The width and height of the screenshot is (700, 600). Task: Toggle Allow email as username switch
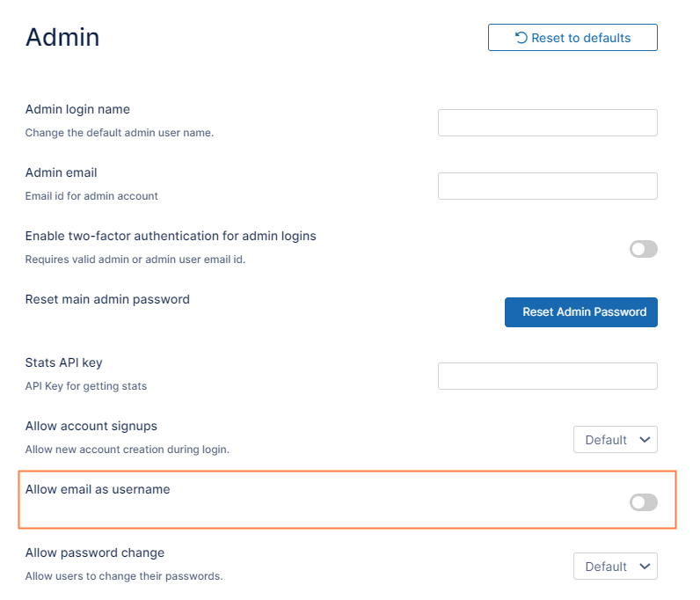643,502
